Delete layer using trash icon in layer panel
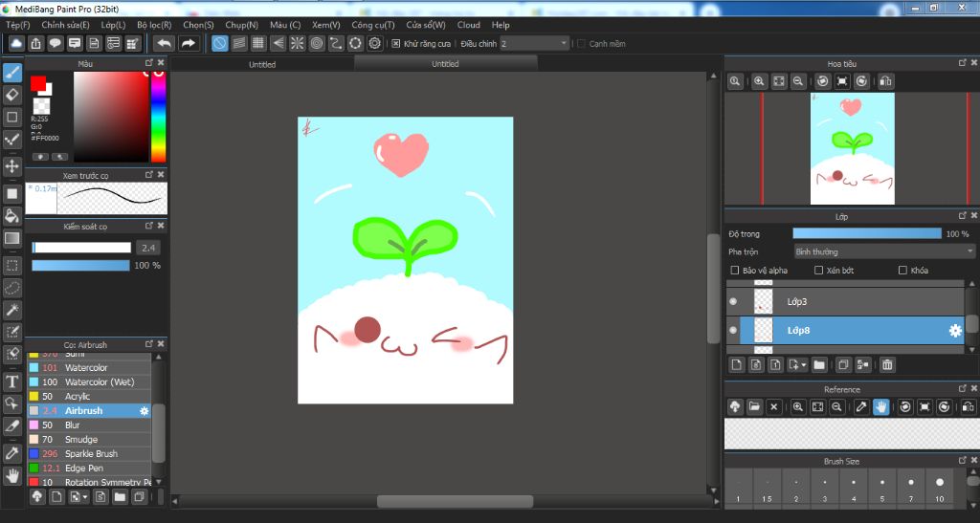 coord(887,364)
